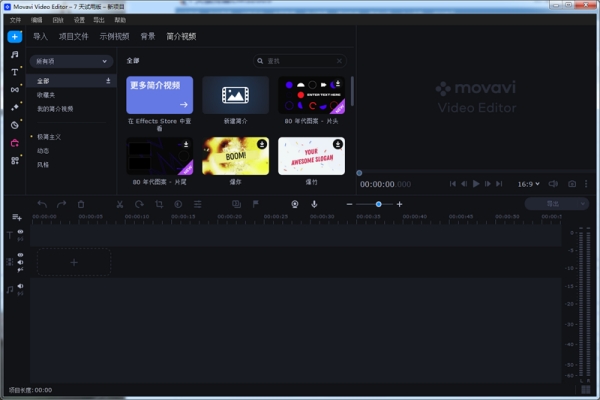
Task: Select the crop tool on timeline toolbar
Action: point(158,204)
